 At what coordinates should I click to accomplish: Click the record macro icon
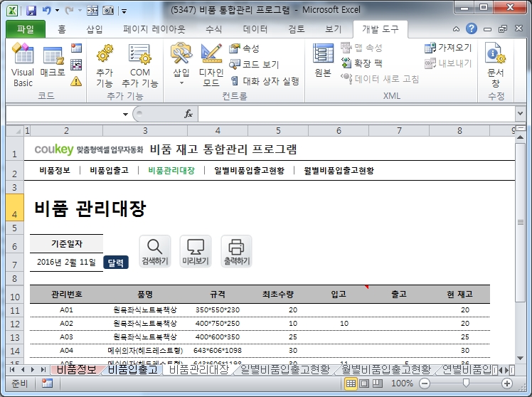coord(76,48)
